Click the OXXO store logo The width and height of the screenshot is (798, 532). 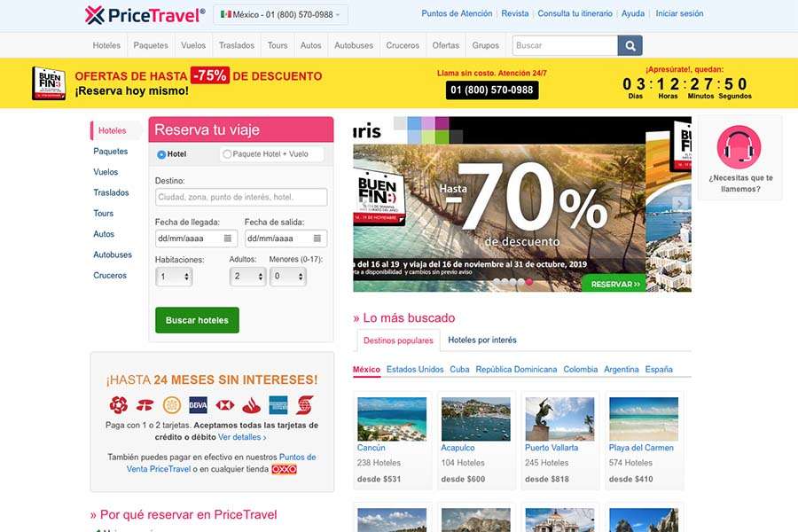pos(284,469)
